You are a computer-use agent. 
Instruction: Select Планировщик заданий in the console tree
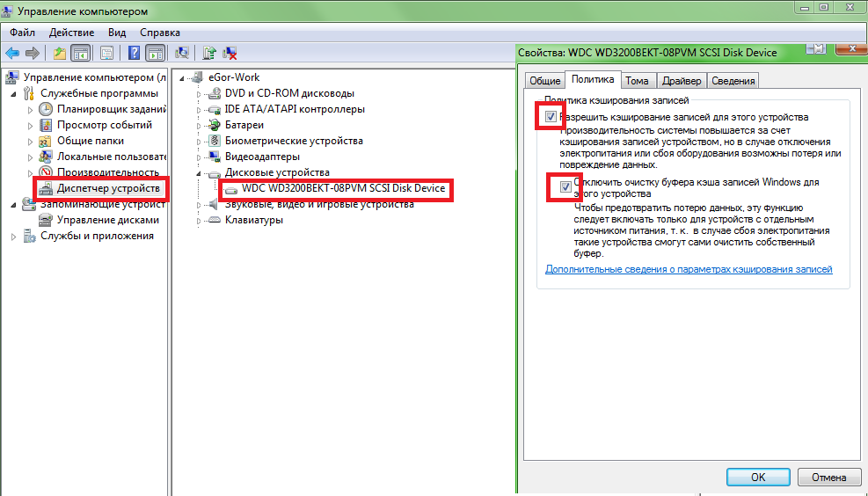coord(112,109)
